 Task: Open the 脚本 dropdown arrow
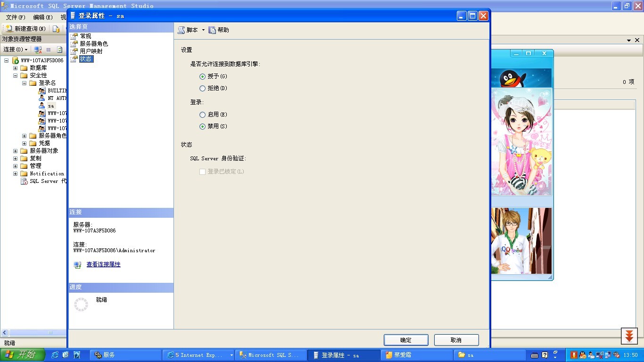coord(203,30)
